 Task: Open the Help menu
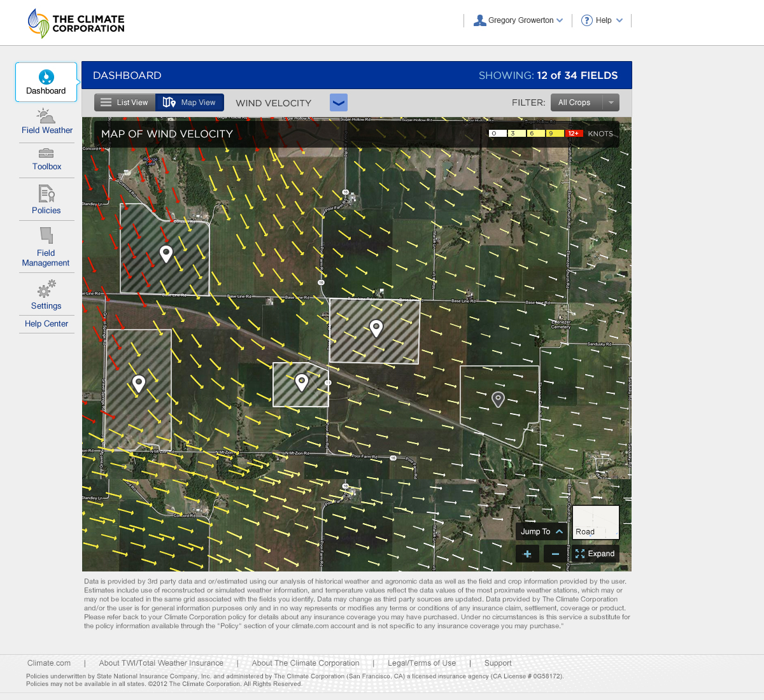coord(602,20)
